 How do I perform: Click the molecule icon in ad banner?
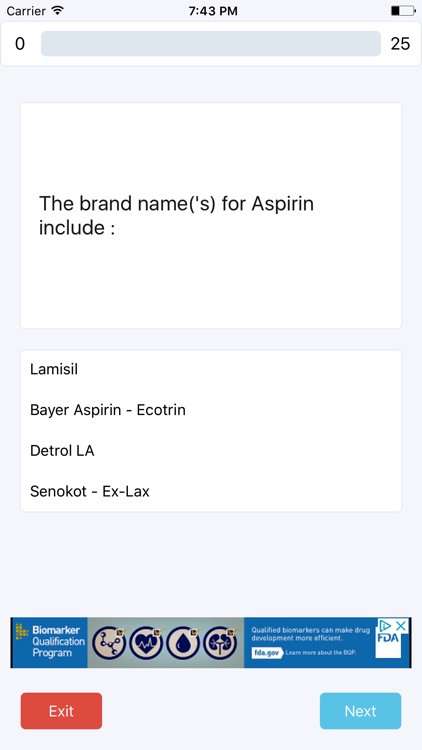pyautogui.click(x=109, y=642)
